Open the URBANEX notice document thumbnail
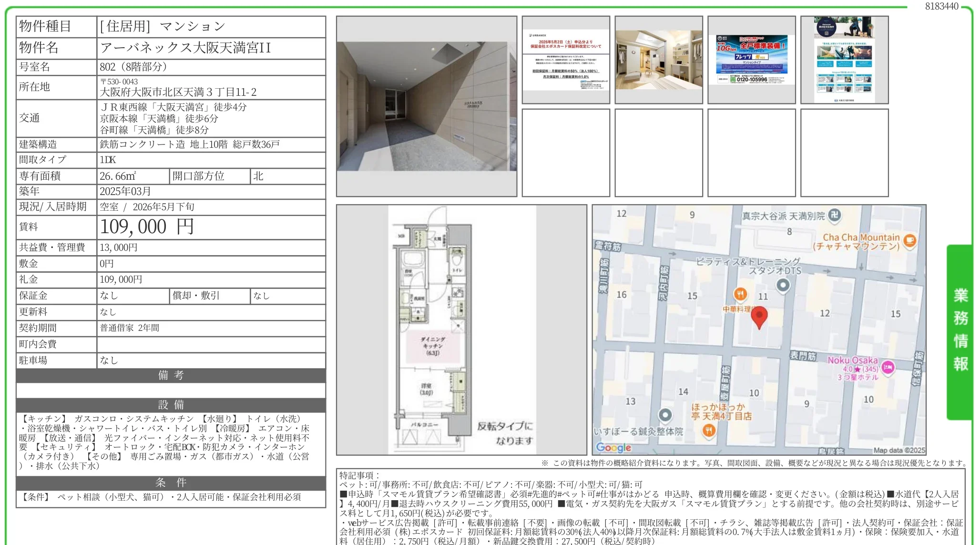The height and width of the screenshot is (545, 980). click(x=566, y=60)
